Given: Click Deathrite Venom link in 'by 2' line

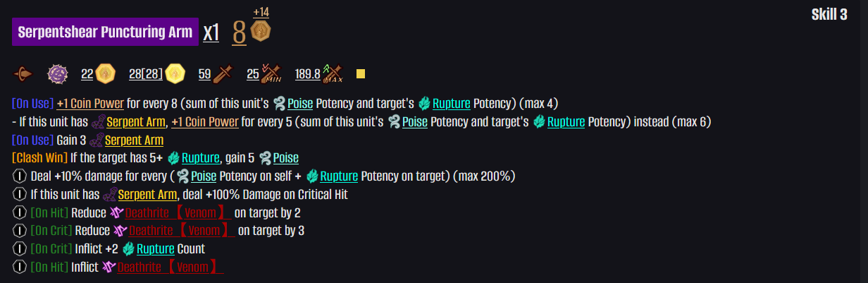Looking at the screenshot, I should 180,212.
